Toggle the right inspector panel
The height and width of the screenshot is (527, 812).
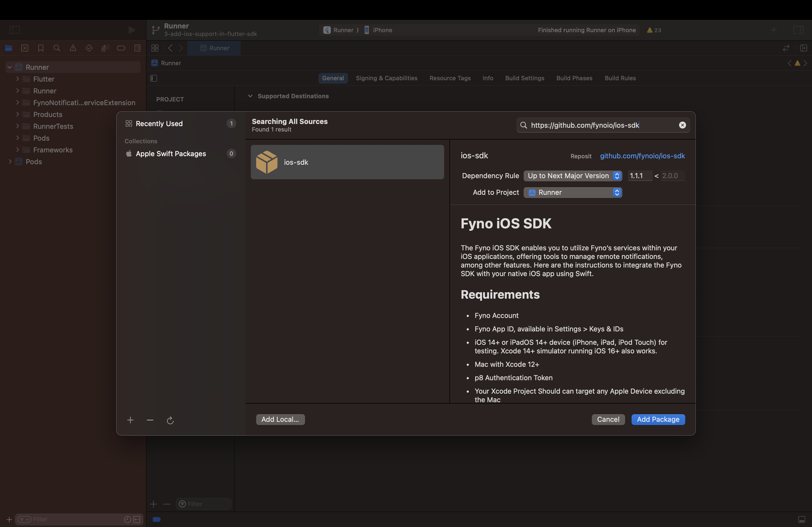pos(798,30)
